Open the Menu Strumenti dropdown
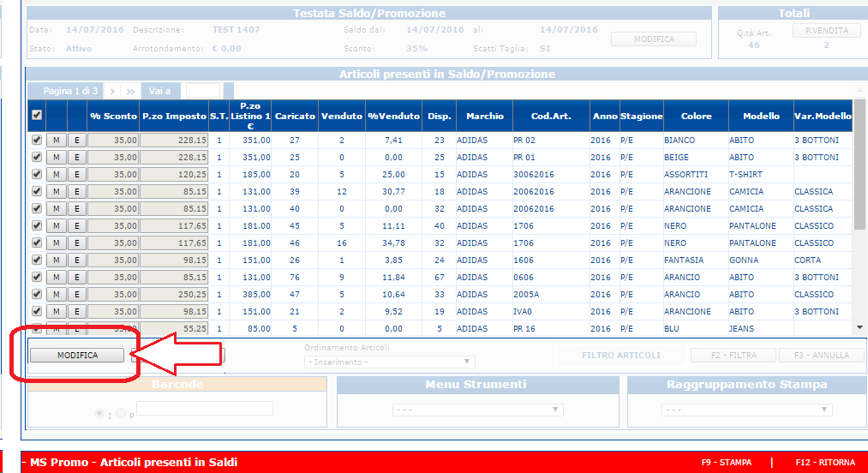Image resolution: width=868 pixels, height=473 pixels. click(x=478, y=410)
